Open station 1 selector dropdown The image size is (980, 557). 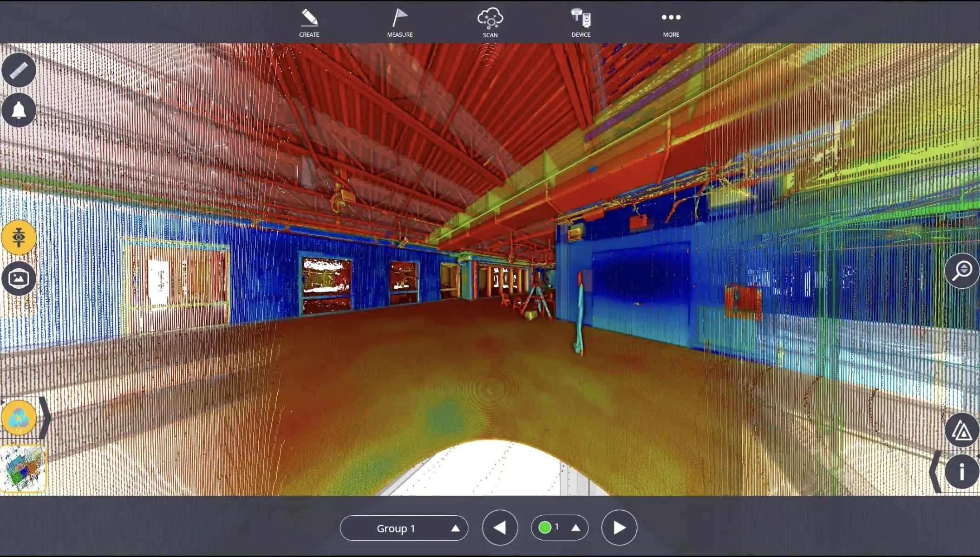point(559,528)
